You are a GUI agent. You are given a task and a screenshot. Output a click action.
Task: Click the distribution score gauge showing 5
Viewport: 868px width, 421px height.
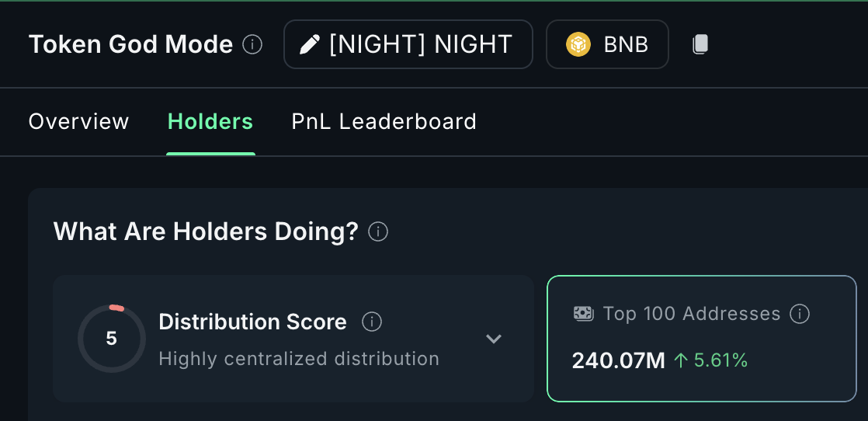pos(112,339)
